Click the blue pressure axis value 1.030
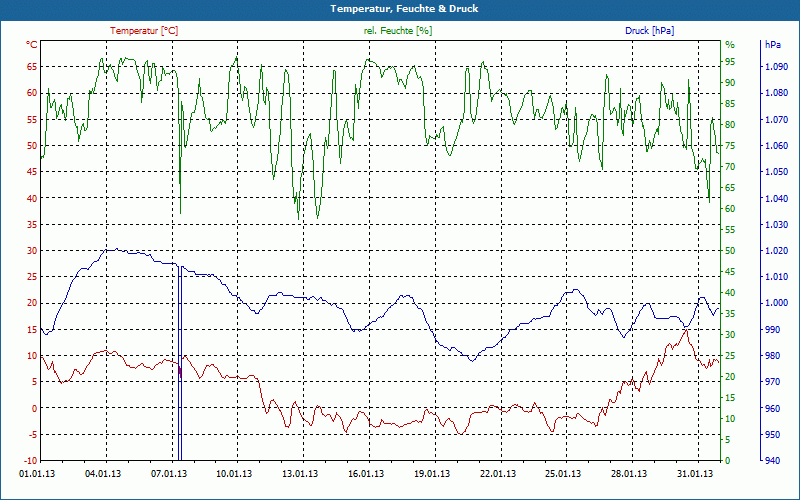 (777, 224)
